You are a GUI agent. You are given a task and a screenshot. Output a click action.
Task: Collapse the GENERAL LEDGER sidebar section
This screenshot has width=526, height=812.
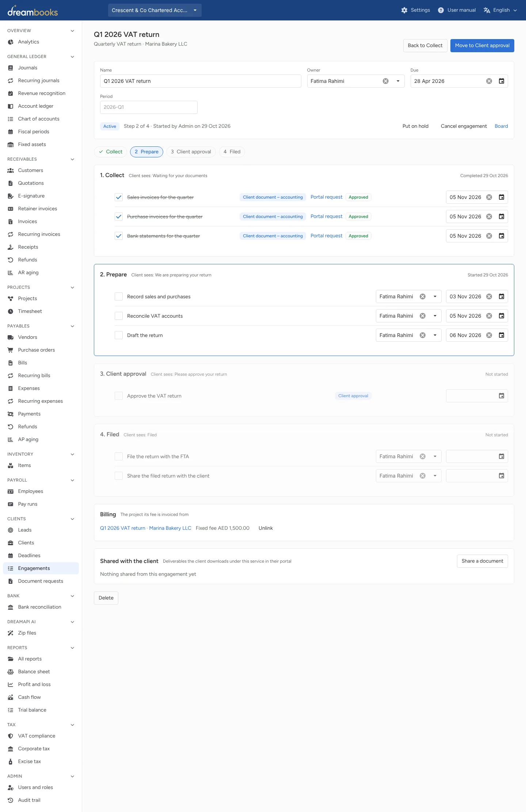72,57
